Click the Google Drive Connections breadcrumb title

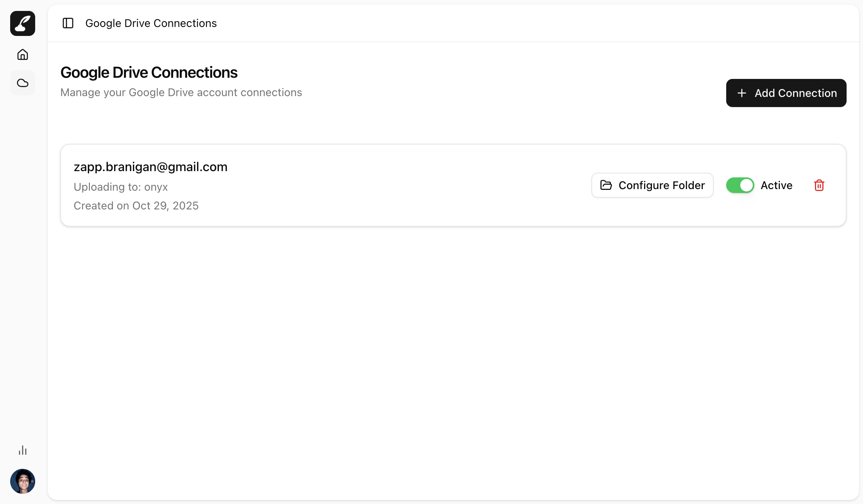pos(151,23)
